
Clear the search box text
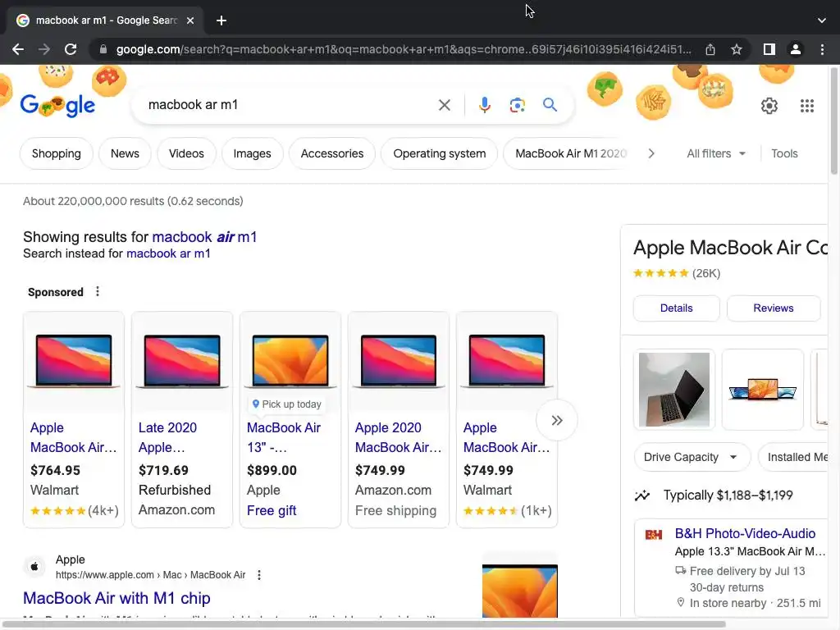click(x=444, y=105)
